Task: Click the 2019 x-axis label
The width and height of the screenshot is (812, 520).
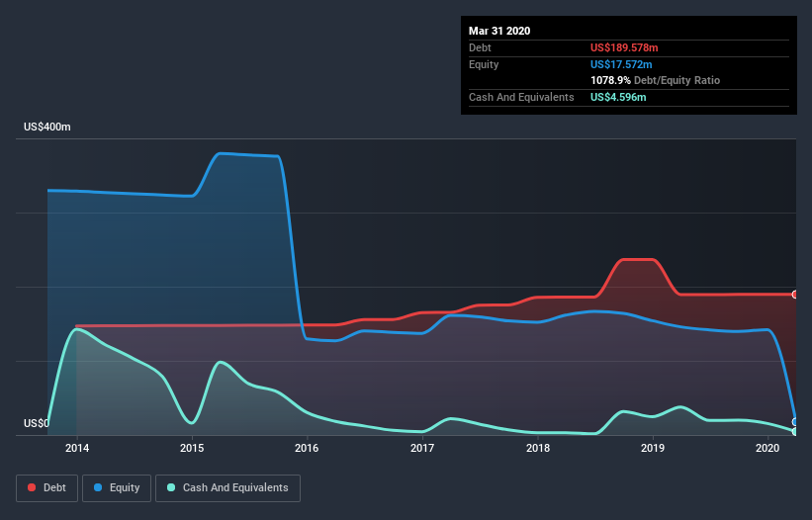Action: [x=653, y=448]
